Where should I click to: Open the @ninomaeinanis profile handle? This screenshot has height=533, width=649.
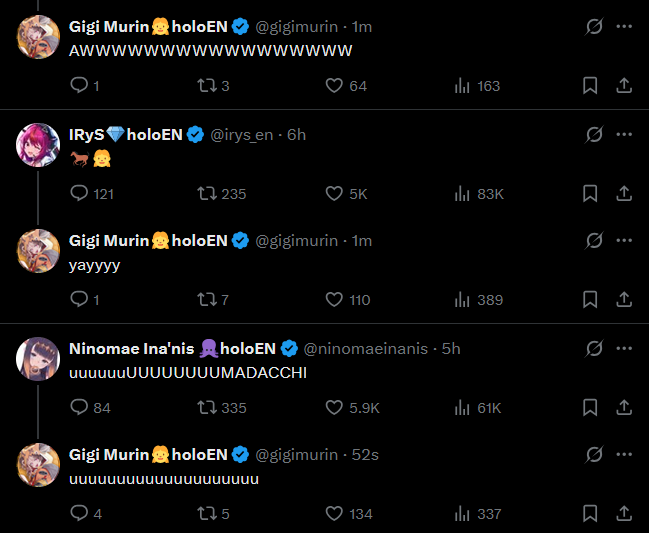click(365, 349)
